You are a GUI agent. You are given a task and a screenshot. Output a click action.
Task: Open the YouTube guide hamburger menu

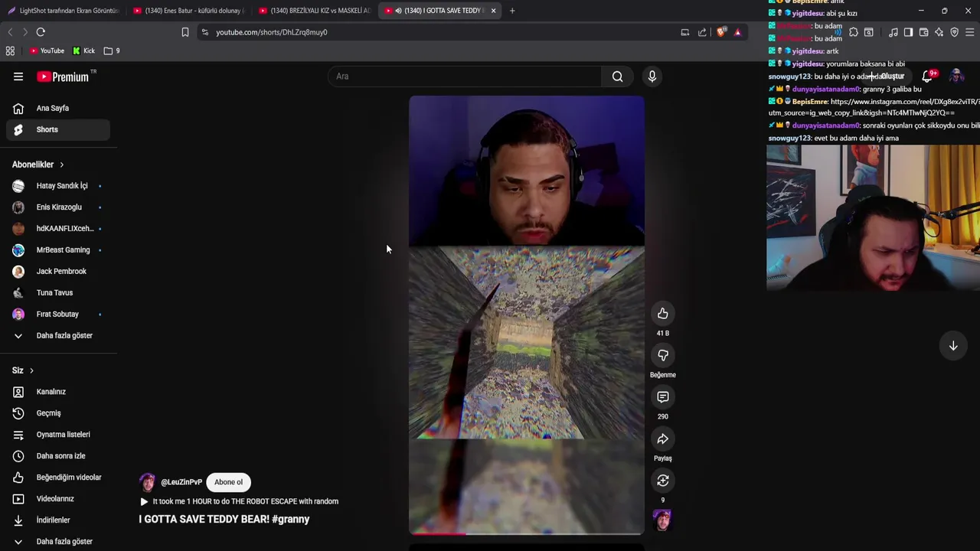tap(18, 77)
